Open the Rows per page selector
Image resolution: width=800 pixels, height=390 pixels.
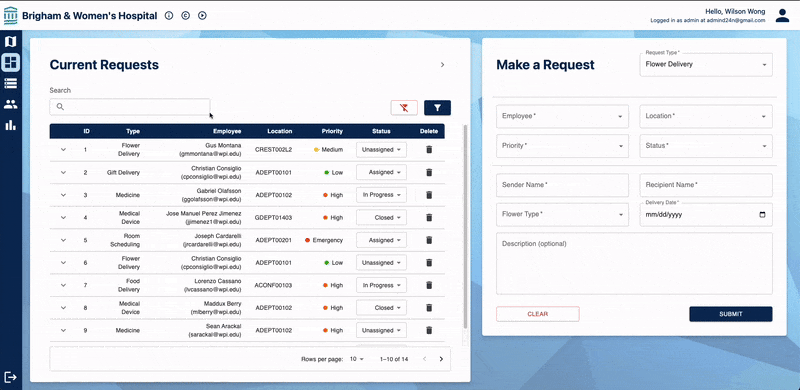pos(357,359)
